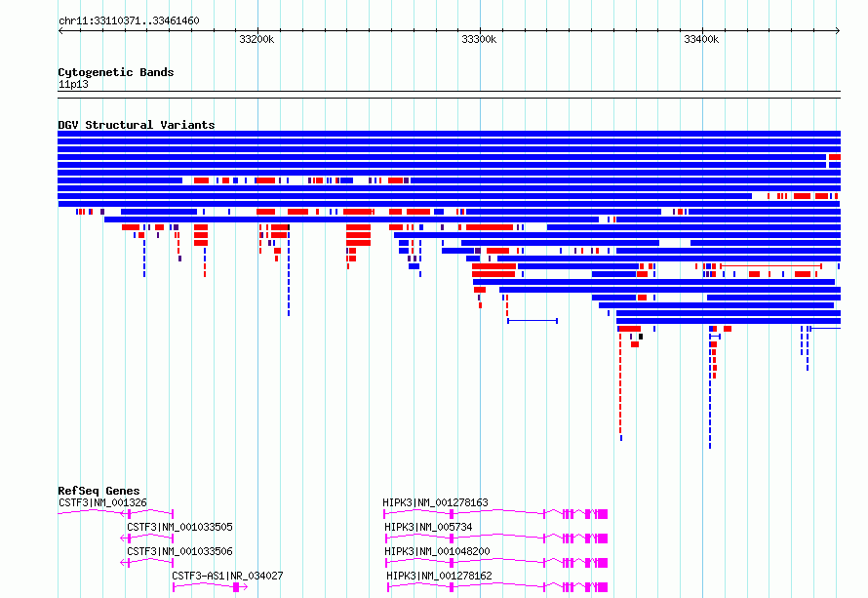Open the HIPK3|NM_001278163 transcript label
The width and height of the screenshot is (868, 598).
[435, 502]
